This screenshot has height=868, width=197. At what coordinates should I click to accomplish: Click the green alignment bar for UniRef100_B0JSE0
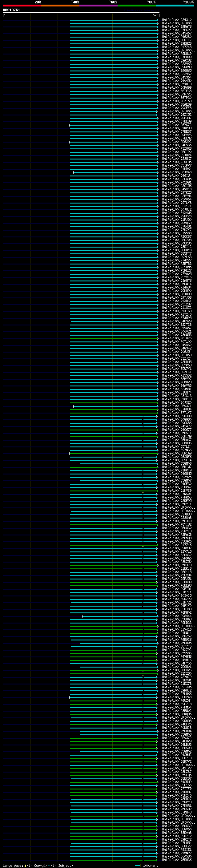pos(114,403)
